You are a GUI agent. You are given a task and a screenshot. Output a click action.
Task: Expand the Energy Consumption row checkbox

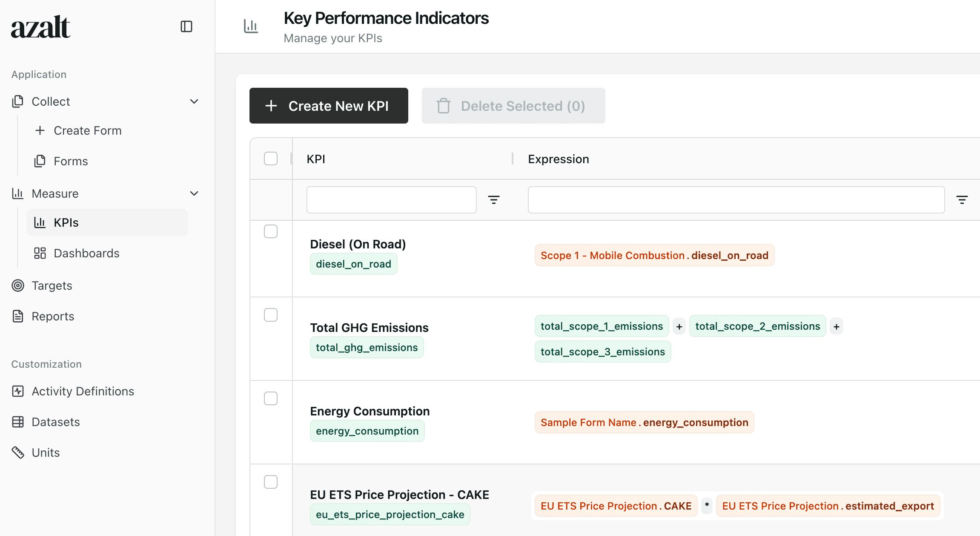[x=271, y=398]
